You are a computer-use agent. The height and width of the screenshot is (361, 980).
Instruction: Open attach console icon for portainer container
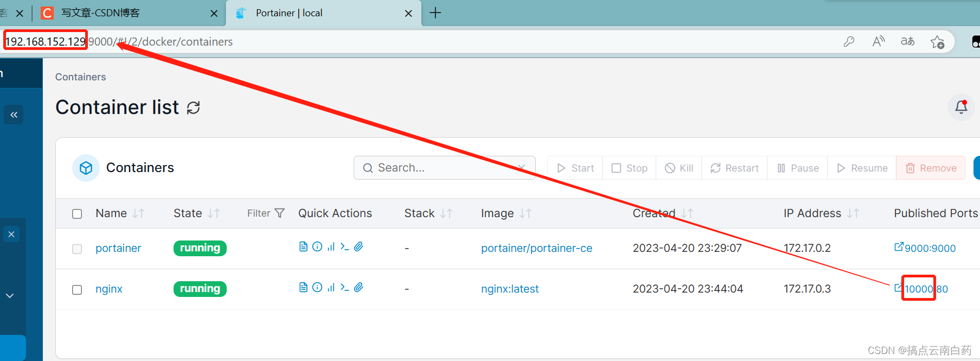click(x=358, y=246)
